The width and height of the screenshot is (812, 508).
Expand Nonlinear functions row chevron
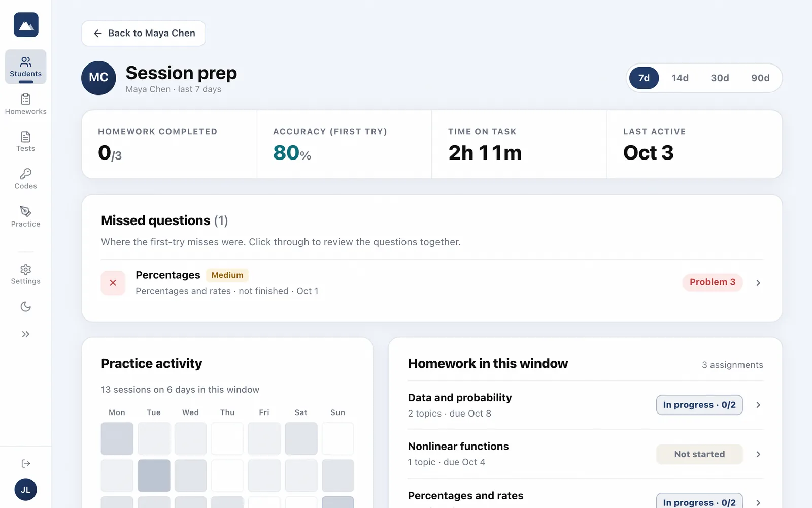pyautogui.click(x=758, y=454)
